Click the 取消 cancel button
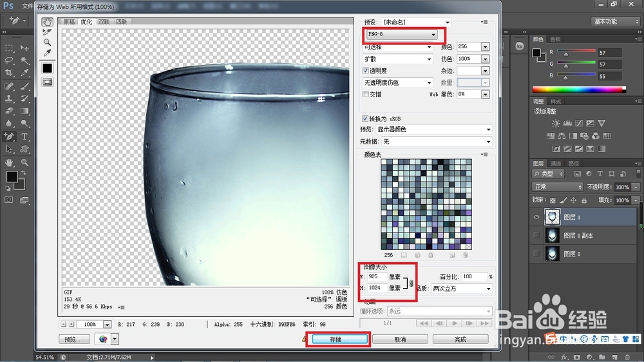The width and height of the screenshot is (644, 362). [x=400, y=339]
